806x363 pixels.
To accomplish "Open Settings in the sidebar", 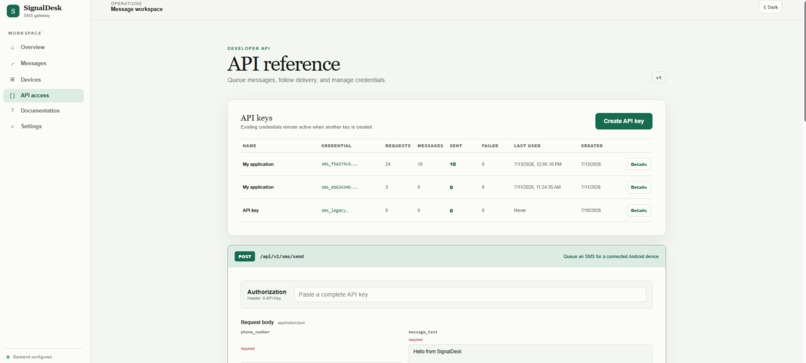I will pos(43,126).
